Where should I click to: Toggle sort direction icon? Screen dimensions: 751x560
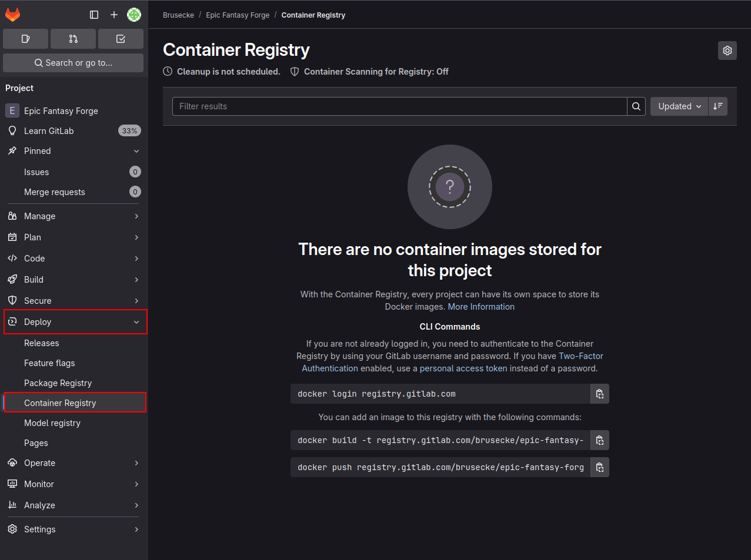(x=718, y=106)
